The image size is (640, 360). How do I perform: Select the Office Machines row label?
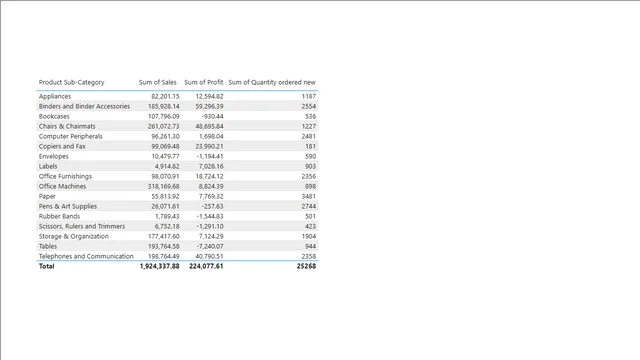62,186
